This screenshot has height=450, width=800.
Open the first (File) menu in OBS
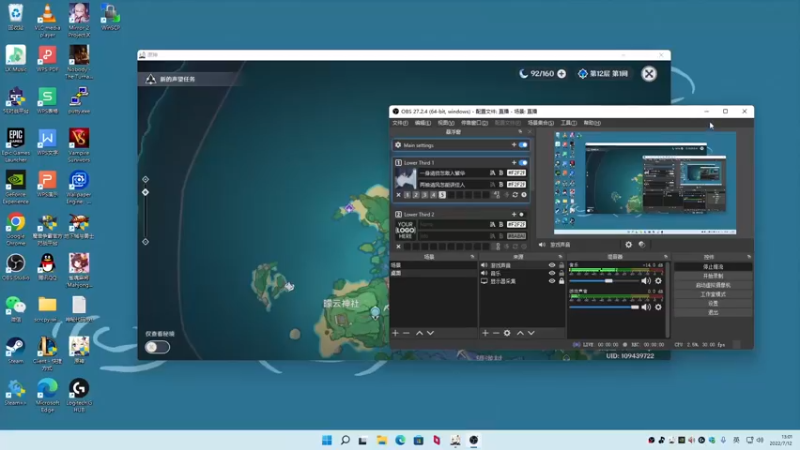tap(400, 123)
